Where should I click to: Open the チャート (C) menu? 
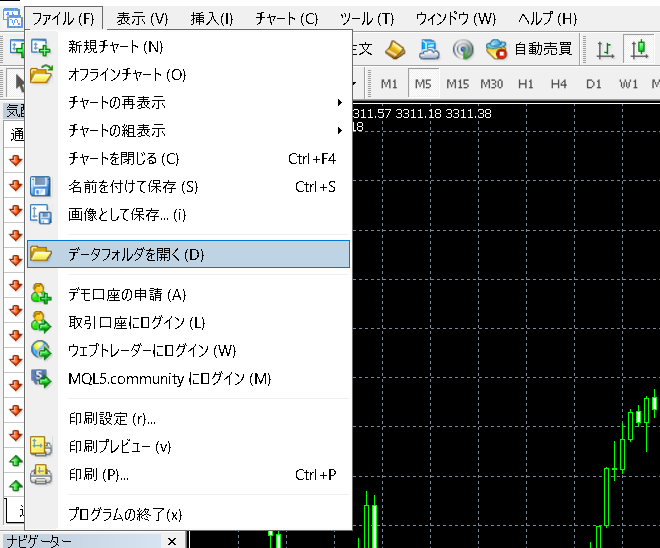coord(286,19)
